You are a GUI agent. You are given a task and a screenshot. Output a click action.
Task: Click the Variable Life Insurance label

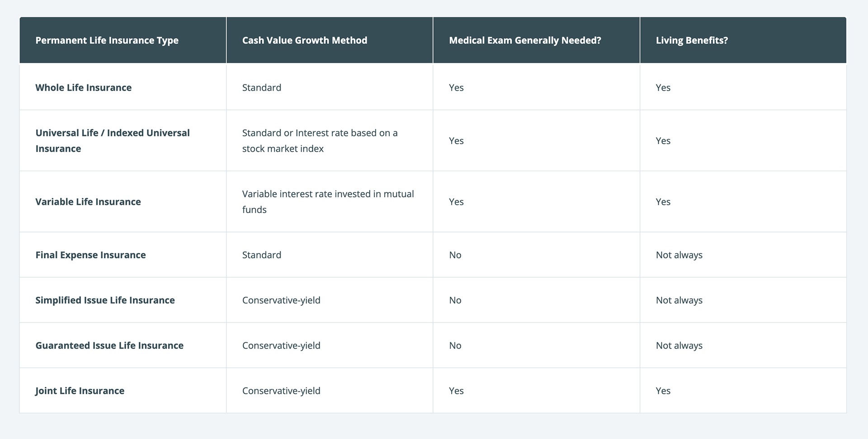point(88,202)
